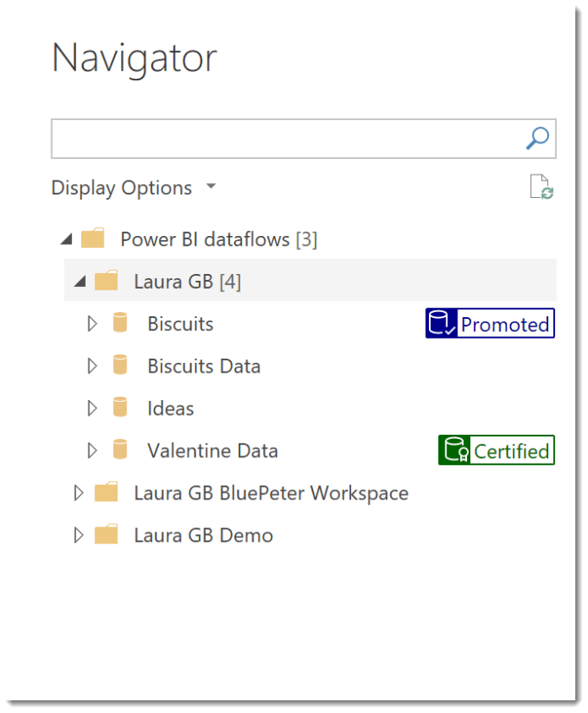
Task: Click the Certified badge on Valentine Data
Action: [496, 450]
